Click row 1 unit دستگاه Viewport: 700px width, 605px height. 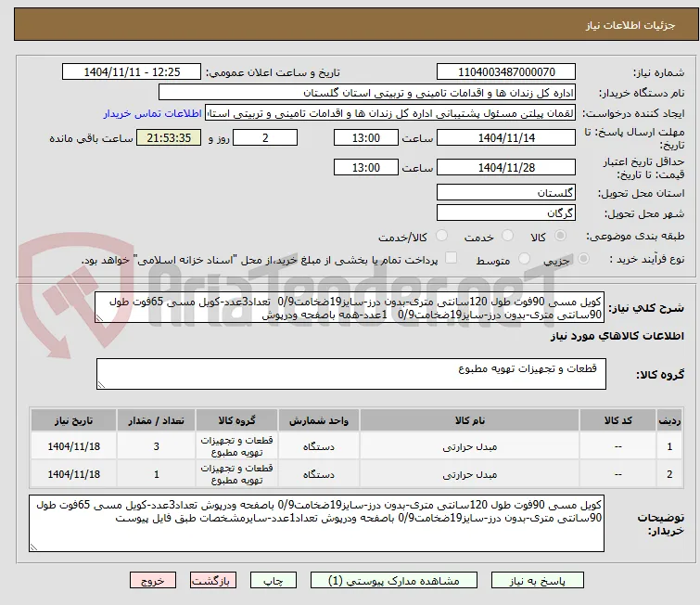coord(319,446)
